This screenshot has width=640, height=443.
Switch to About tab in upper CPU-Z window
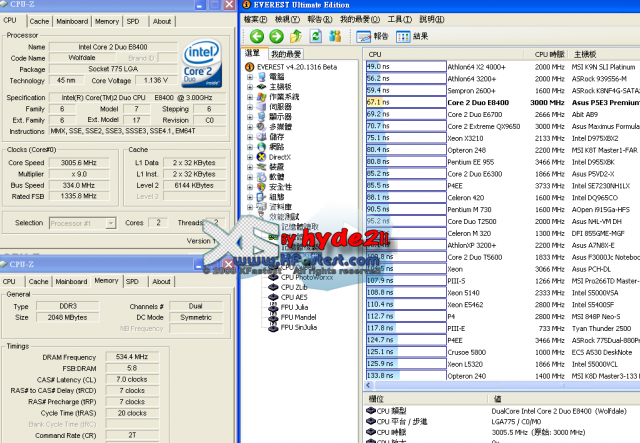(162, 21)
